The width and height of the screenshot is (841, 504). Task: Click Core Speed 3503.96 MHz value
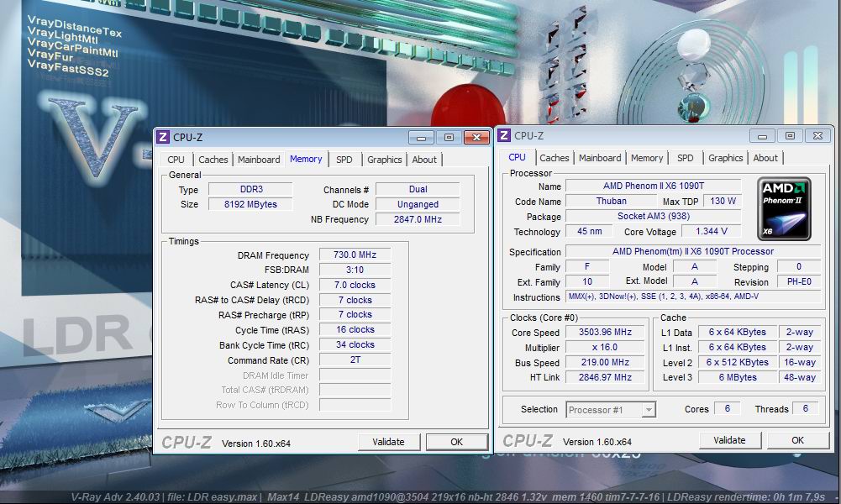[605, 332]
